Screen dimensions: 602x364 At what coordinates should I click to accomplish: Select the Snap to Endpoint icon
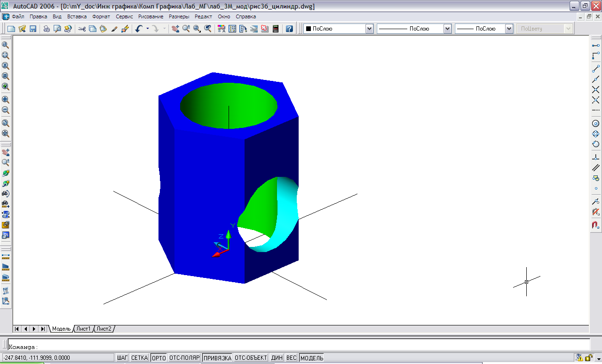click(x=595, y=69)
